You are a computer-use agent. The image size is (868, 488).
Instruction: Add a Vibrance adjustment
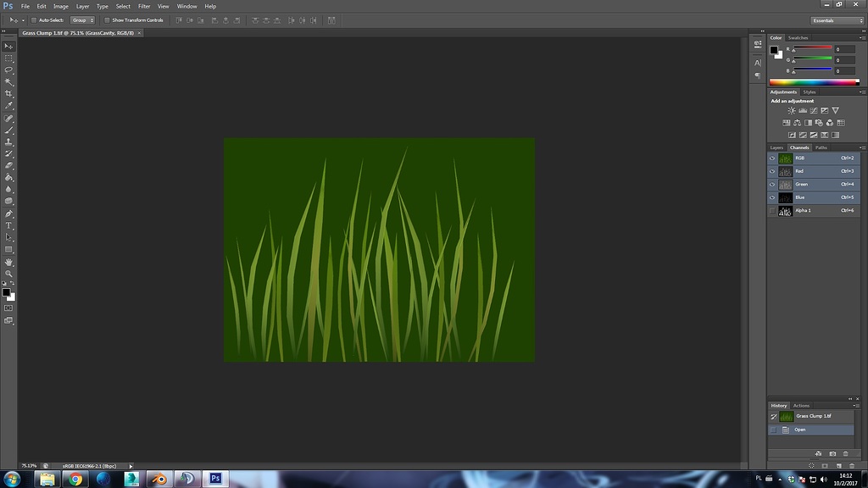(835, 111)
